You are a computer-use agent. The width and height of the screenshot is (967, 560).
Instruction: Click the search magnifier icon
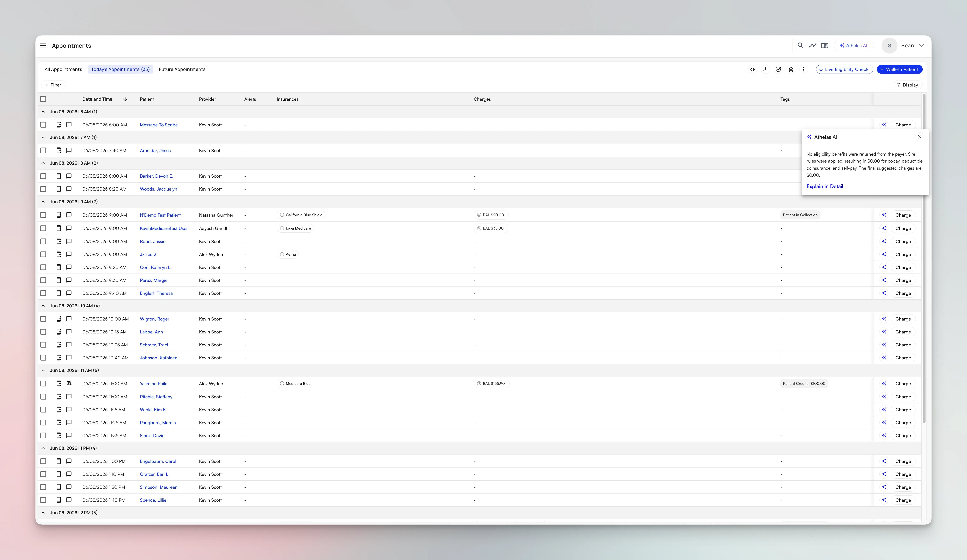click(801, 46)
